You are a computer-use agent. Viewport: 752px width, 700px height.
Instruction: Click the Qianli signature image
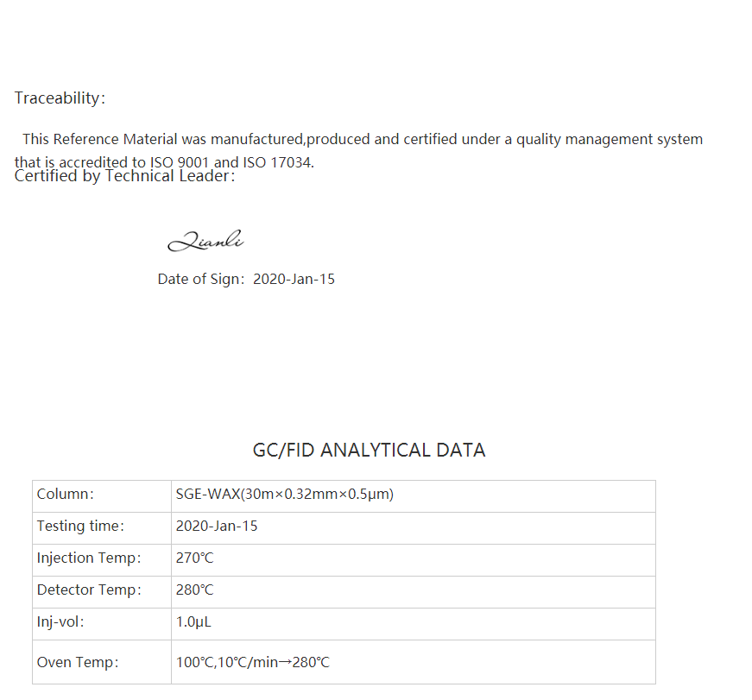[x=205, y=241]
